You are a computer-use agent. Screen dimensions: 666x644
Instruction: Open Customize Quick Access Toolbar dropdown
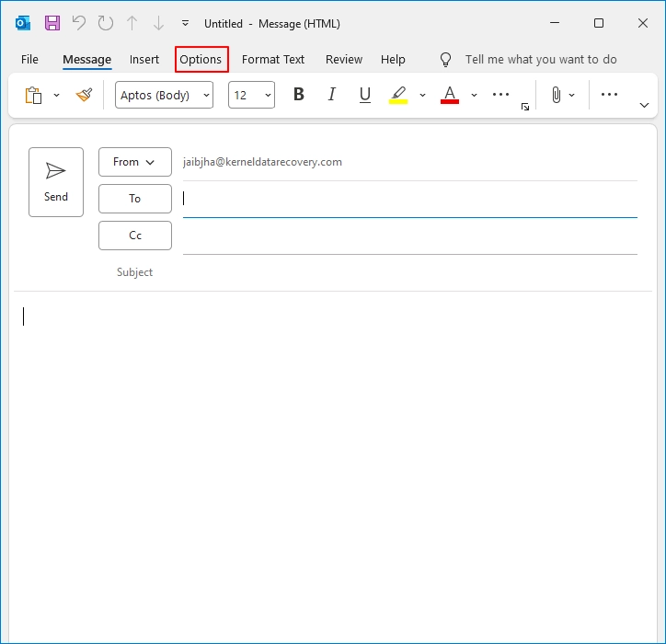pos(185,23)
